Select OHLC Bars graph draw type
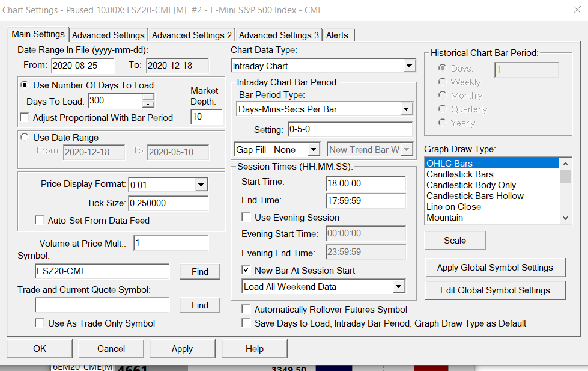 pyautogui.click(x=492, y=164)
